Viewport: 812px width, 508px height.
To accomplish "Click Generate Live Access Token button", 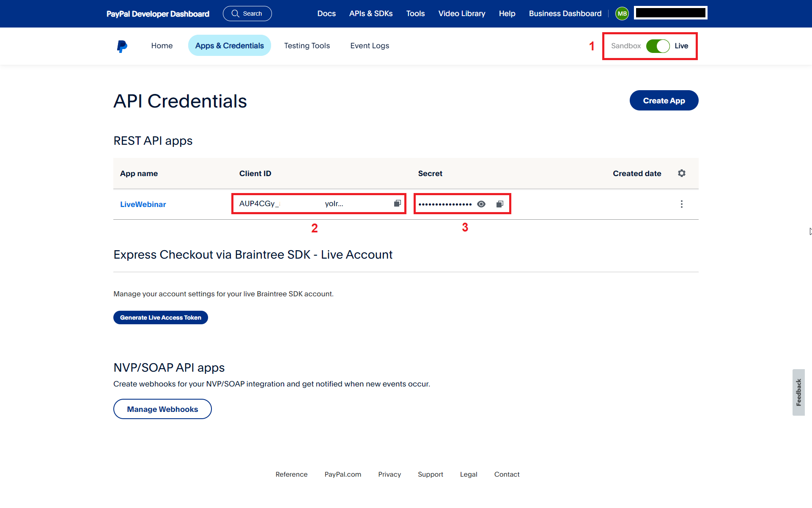I will tap(160, 317).
